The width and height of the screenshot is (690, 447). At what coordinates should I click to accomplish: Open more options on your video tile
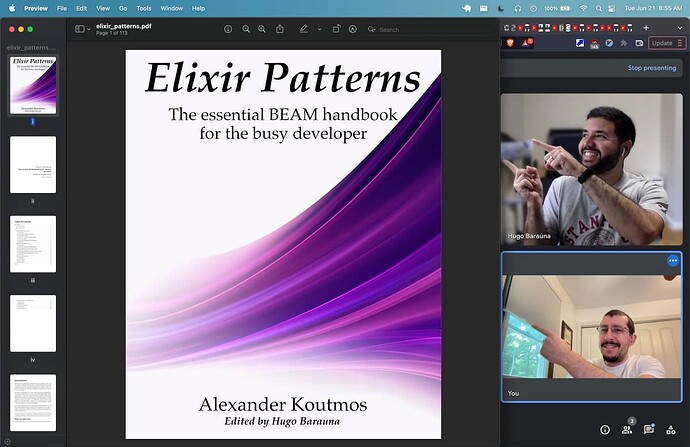point(673,260)
